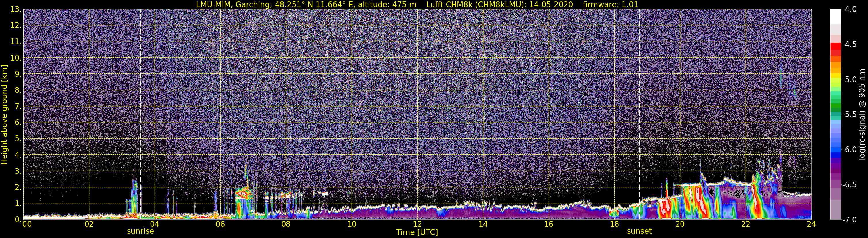
Task: Click the time axis tick label 00
Action: point(27,224)
